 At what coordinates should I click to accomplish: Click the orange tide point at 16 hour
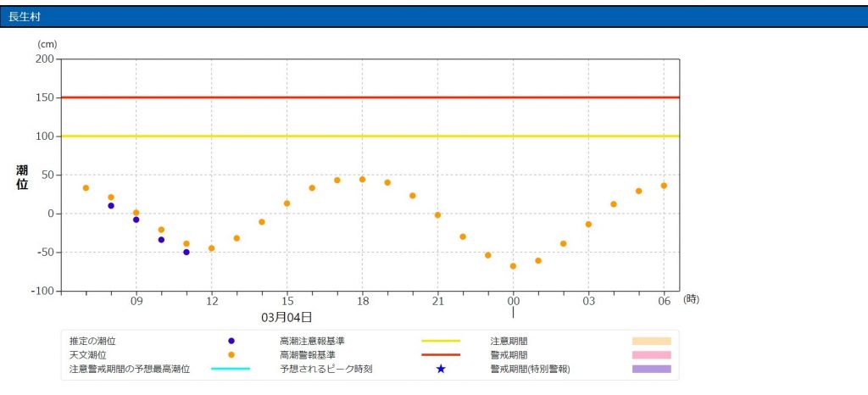click(312, 188)
